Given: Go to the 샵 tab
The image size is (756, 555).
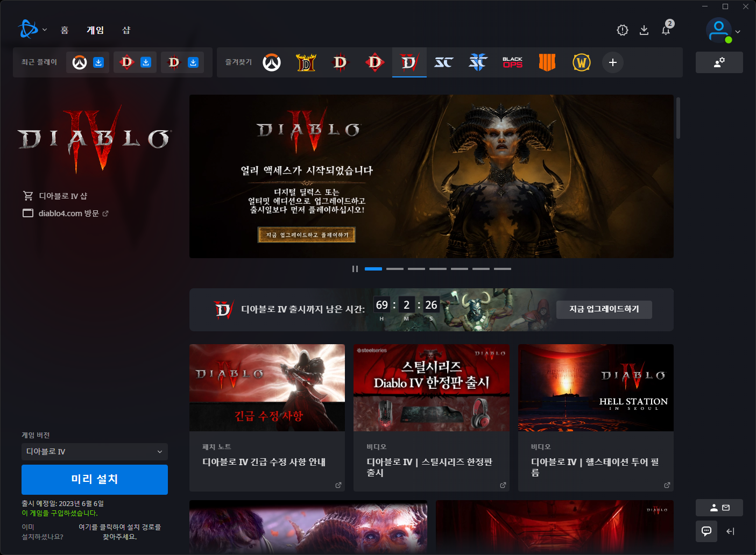Looking at the screenshot, I should [x=126, y=30].
